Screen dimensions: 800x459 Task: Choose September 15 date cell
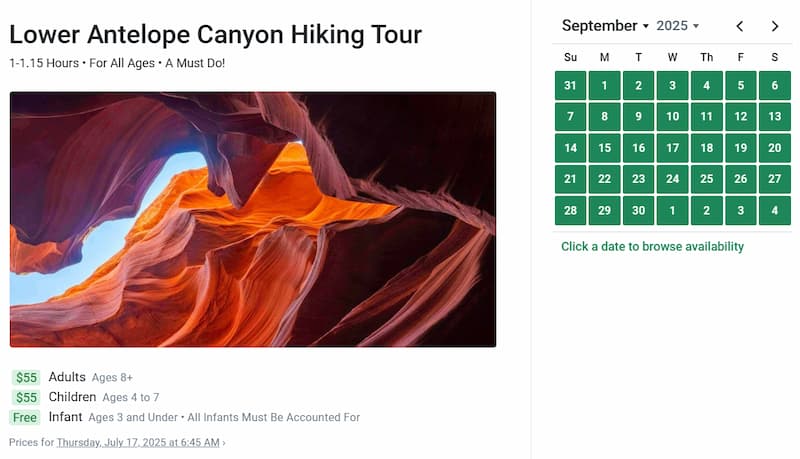point(604,148)
